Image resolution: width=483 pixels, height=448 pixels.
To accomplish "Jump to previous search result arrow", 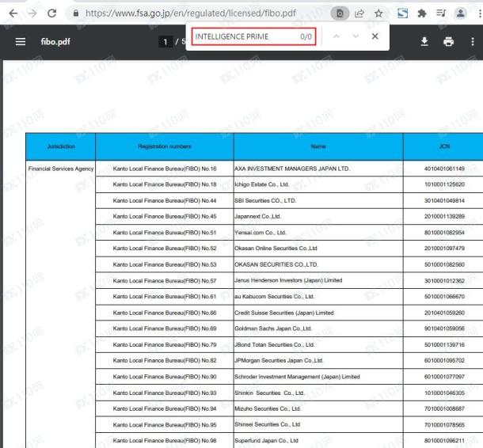I will coord(337,36).
